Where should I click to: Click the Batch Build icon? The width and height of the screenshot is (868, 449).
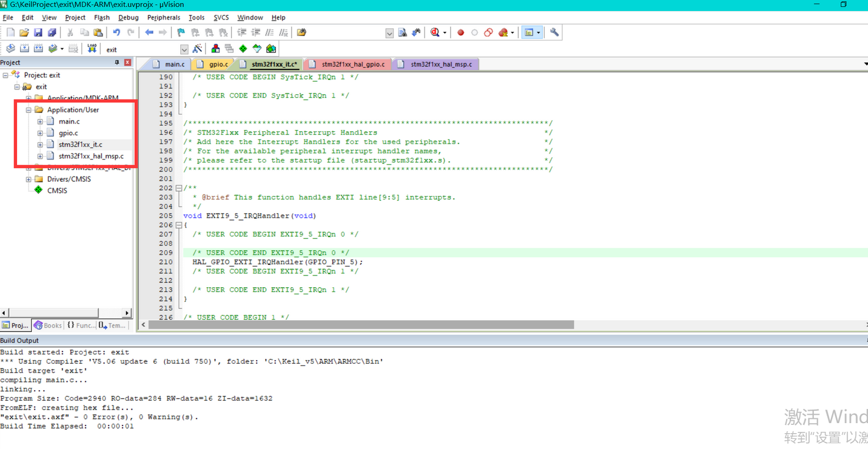point(53,49)
